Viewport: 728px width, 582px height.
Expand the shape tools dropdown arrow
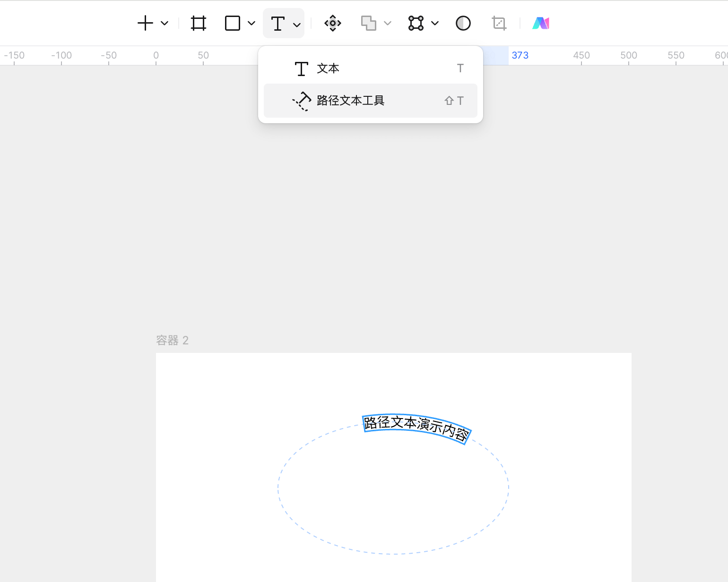(251, 23)
